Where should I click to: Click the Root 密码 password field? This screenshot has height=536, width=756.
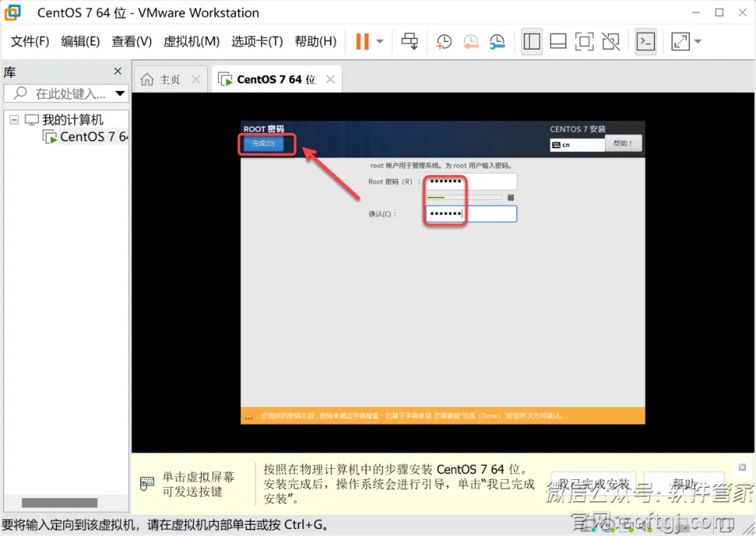coord(471,182)
